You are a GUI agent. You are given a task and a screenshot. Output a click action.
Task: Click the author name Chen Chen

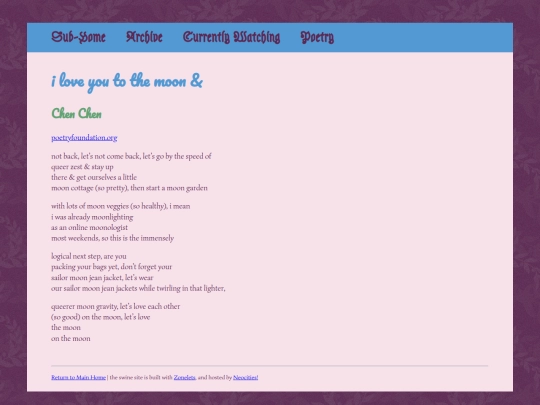click(x=76, y=113)
